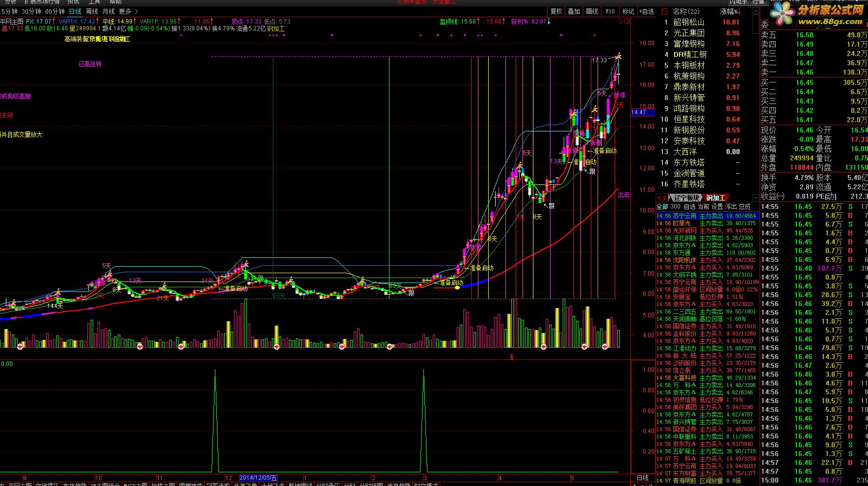Switch chart to 60分钟 period
This screenshot has width=868, height=486.
55,11
